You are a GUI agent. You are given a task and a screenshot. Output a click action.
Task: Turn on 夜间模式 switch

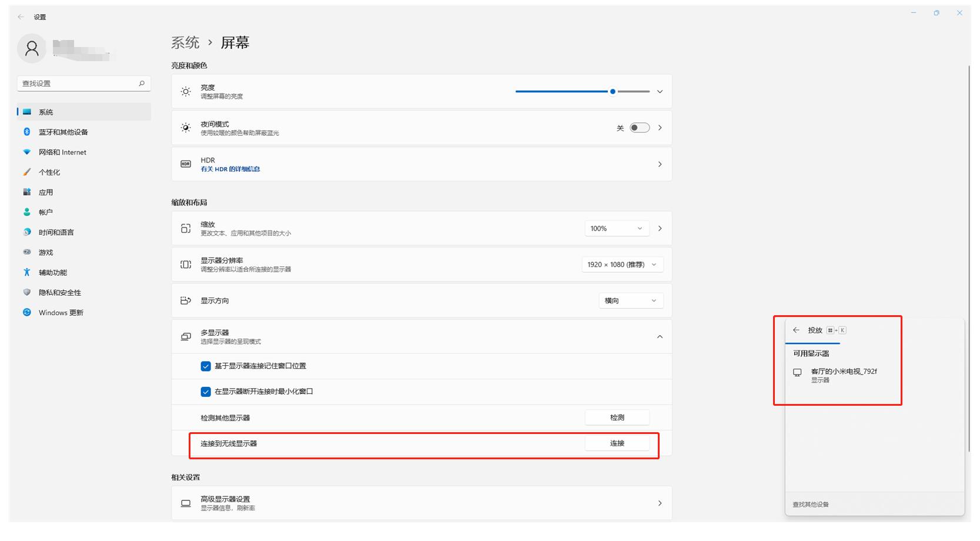(x=639, y=127)
